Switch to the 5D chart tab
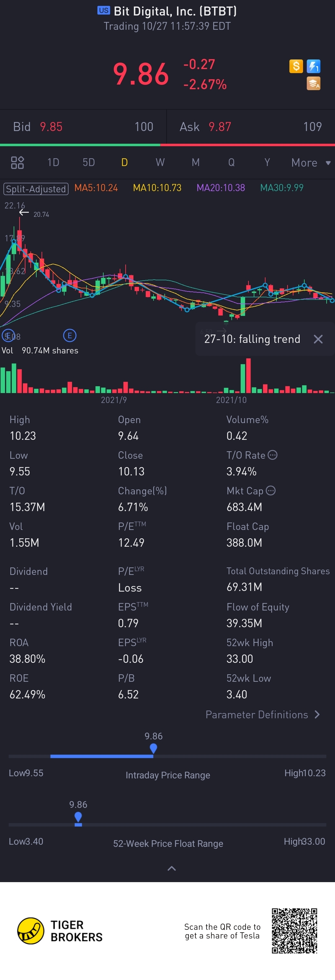The width and height of the screenshot is (335, 980). pyautogui.click(x=89, y=162)
